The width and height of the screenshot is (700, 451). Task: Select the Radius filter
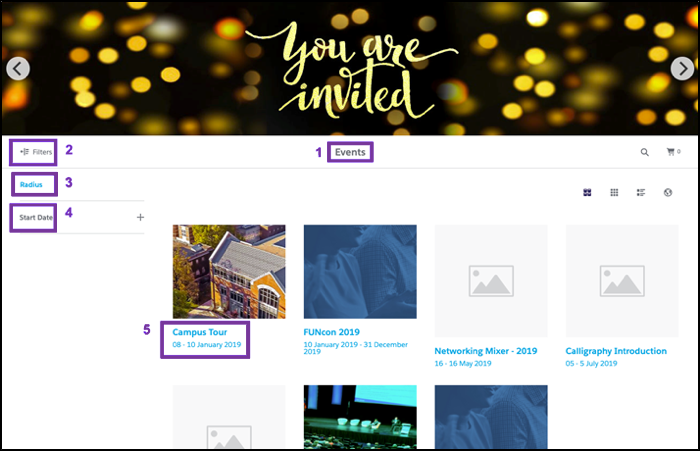32,184
